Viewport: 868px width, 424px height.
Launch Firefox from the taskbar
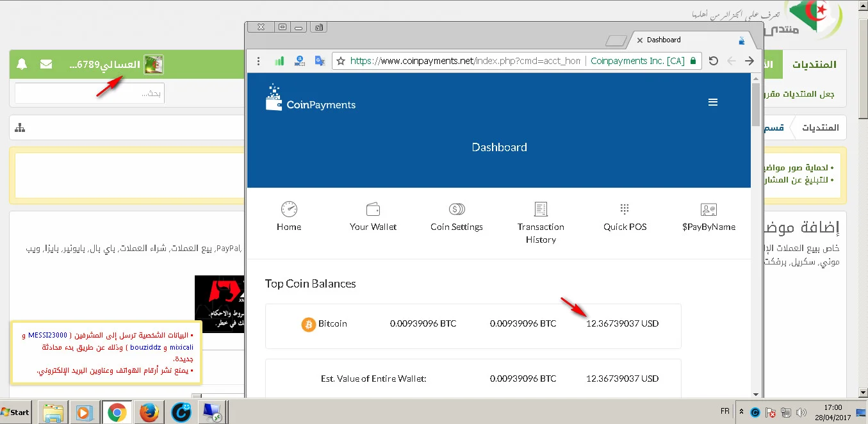(x=149, y=412)
